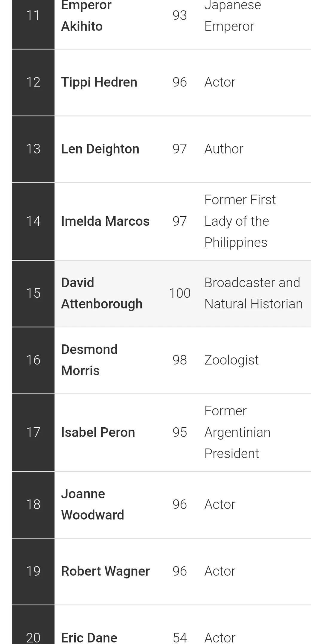The image size is (323, 644).
Task: Open the David Attenborough entry name
Action: (x=102, y=293)
